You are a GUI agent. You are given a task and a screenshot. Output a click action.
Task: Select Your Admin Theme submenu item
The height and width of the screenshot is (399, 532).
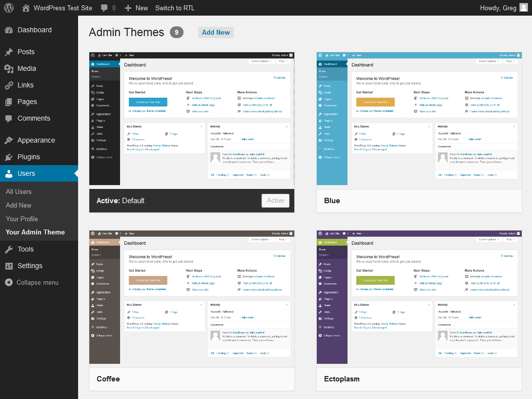[35, 232]
